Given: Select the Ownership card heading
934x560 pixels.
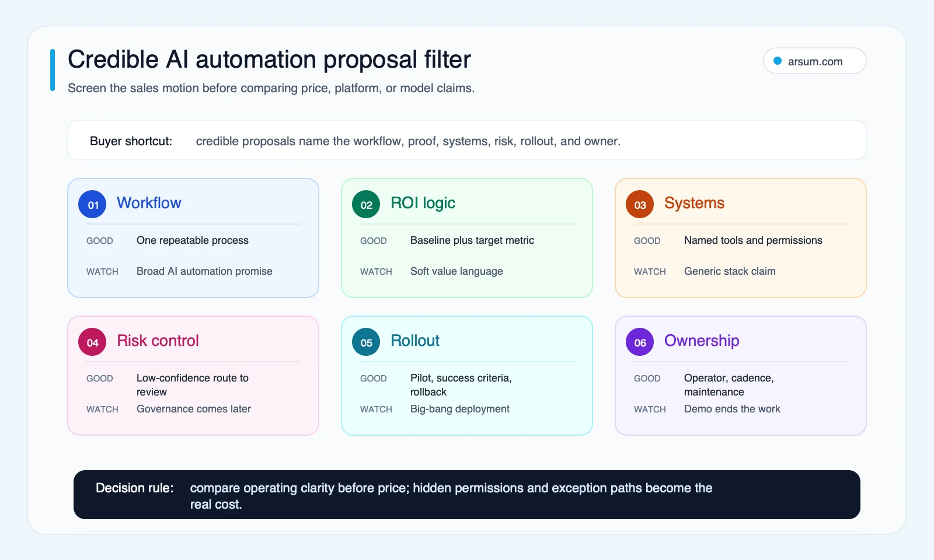Looking at the screenshot, I should pyautogui.click(x=702, y=341).
